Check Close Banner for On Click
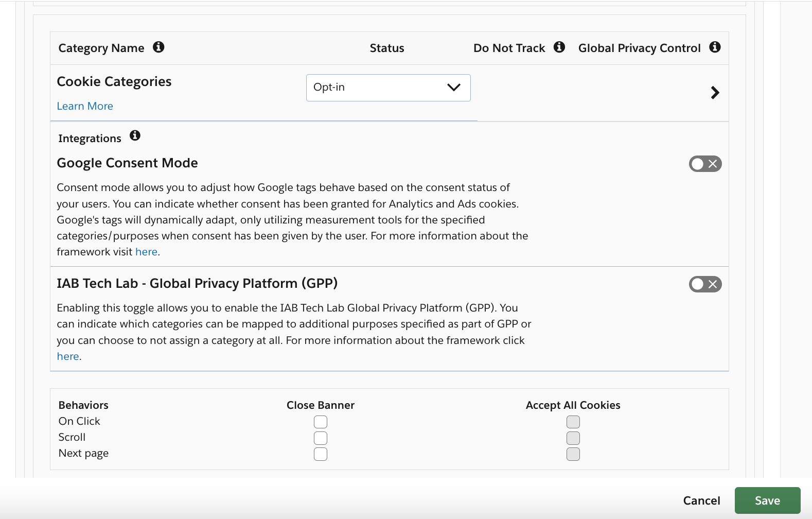812x519 pixels. (x=321, y=422)
